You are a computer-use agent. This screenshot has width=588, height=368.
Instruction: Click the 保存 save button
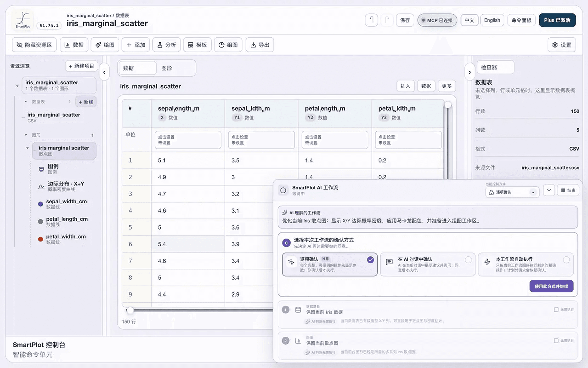point(405,20)
